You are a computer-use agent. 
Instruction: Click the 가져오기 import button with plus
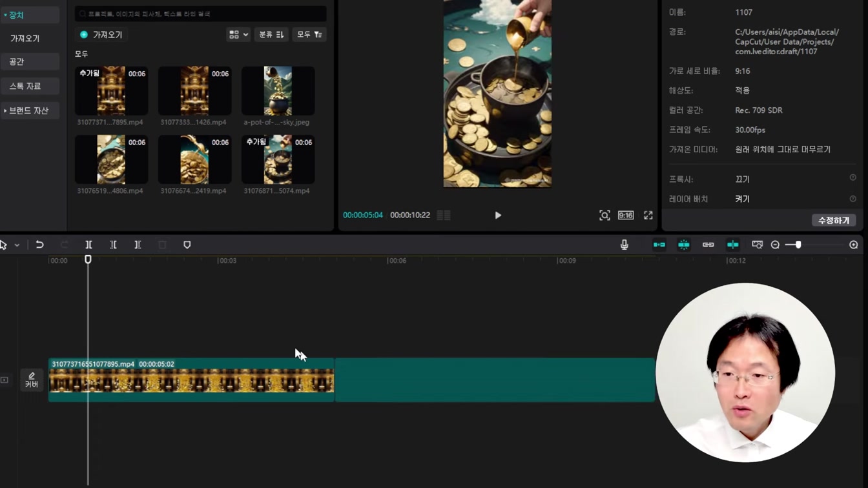[x=101, y=34]
